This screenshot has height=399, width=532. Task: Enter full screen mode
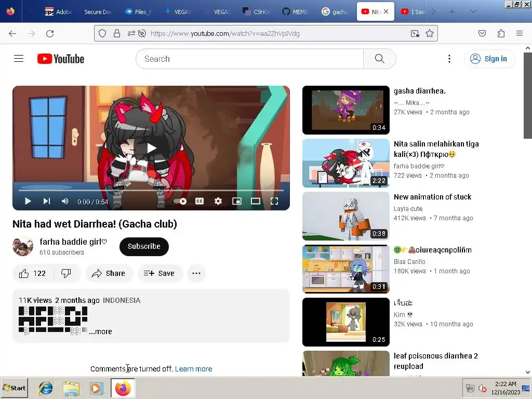pos(274,202)
